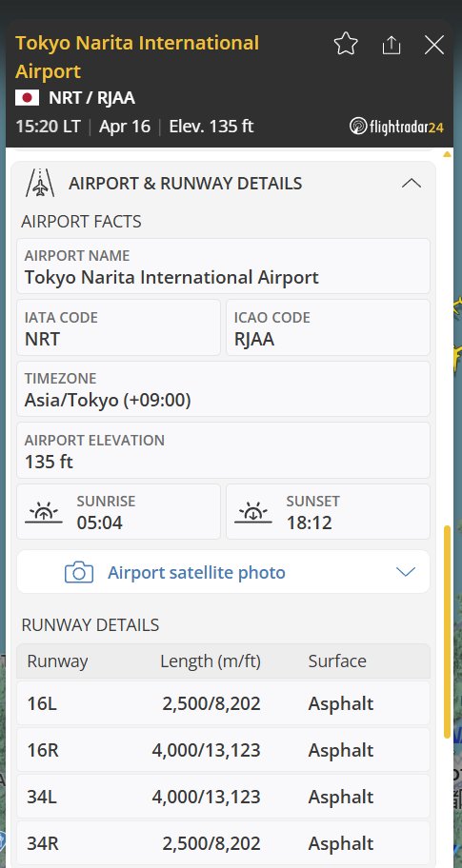Image resolution: width=462 pixels, height=868 pixels.
Task: Select runway 34R row label
Action: [x=43, y=843]
